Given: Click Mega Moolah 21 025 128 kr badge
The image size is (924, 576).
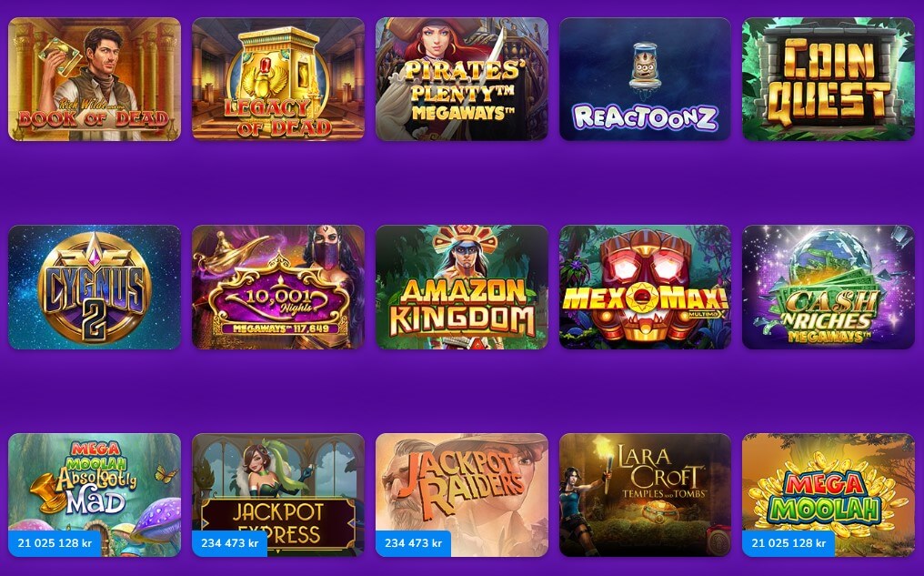Looking at the screenshot, I should (788, 543).
